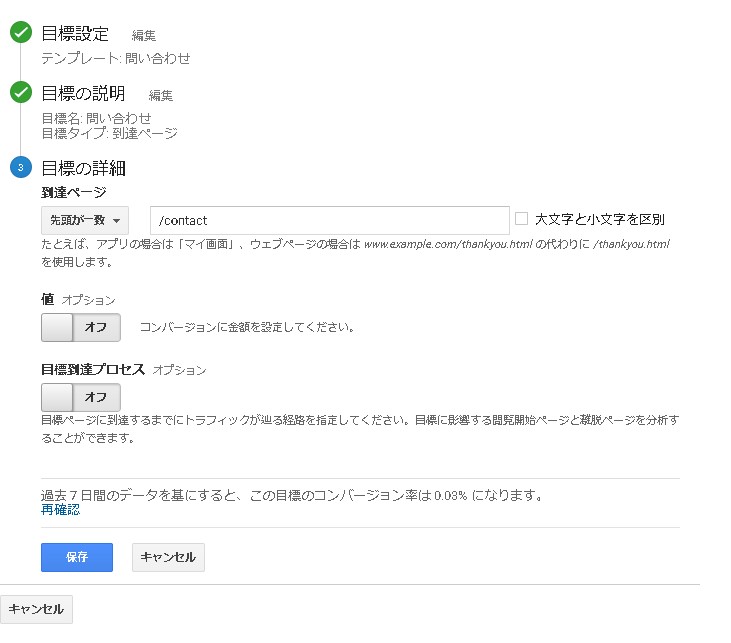Turn on the 値 toggle switch
The width and height of the screenshot is (731, 643).
81,327
